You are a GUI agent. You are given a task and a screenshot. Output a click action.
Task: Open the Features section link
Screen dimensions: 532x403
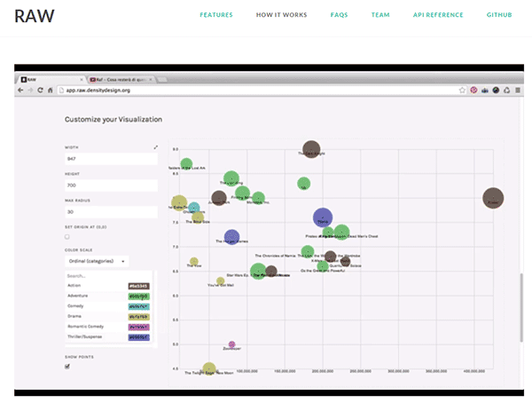[216, 15]
